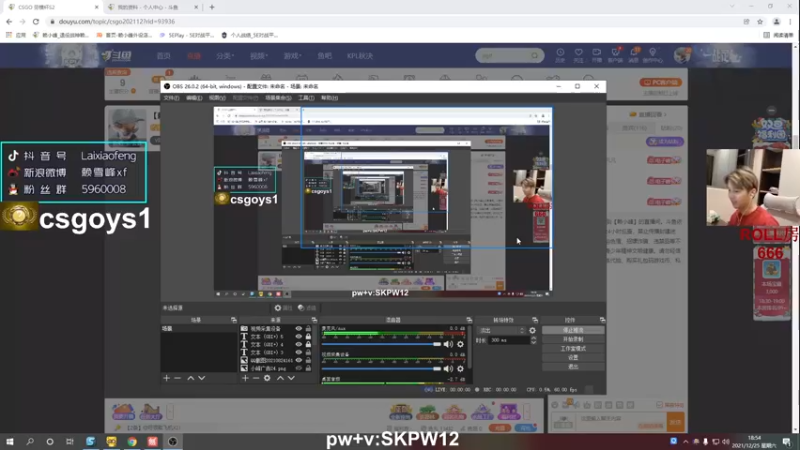
Task: Hide the 文本 (GDI+) 3 source
Action: [x=298, y=353]
